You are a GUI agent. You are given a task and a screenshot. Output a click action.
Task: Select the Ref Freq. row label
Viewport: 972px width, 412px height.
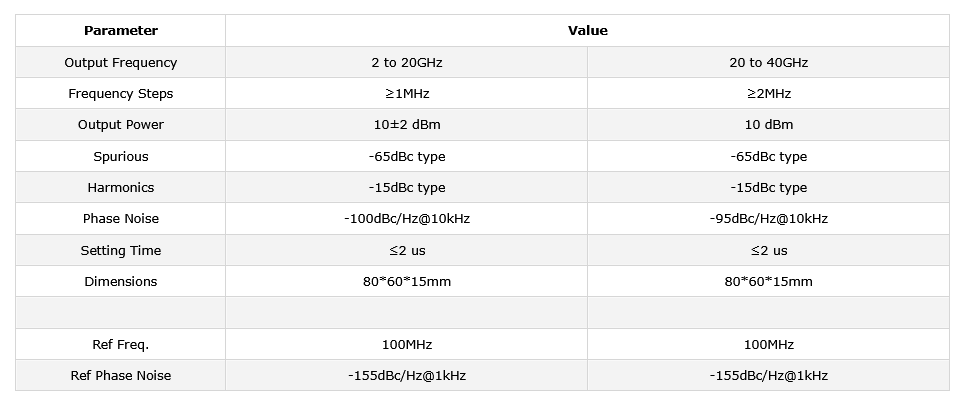120,345
